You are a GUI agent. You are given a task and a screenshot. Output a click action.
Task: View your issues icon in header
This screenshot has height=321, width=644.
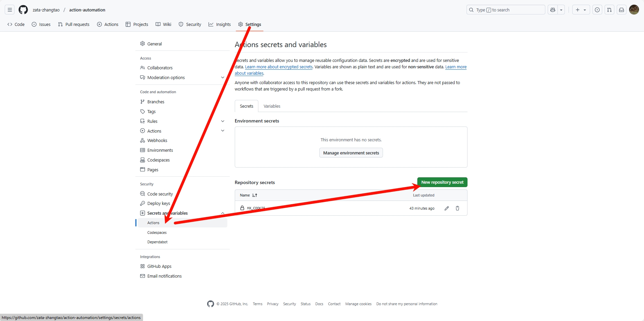[597, 10]
